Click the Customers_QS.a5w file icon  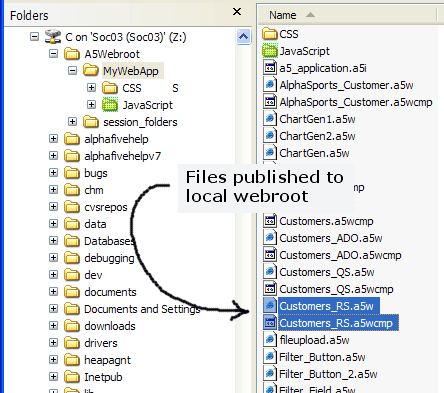pyautogui.click(x=270, y=272)
